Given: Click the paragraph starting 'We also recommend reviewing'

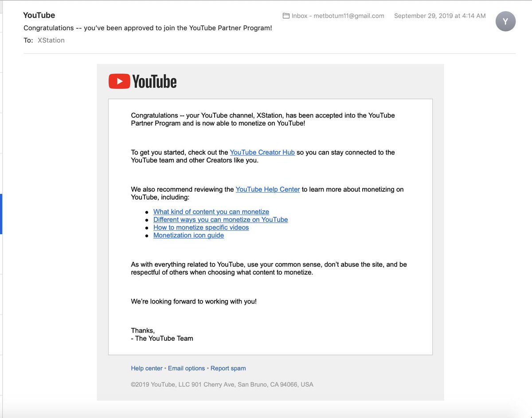Looking at the screenshot, I should coord(267,193).
